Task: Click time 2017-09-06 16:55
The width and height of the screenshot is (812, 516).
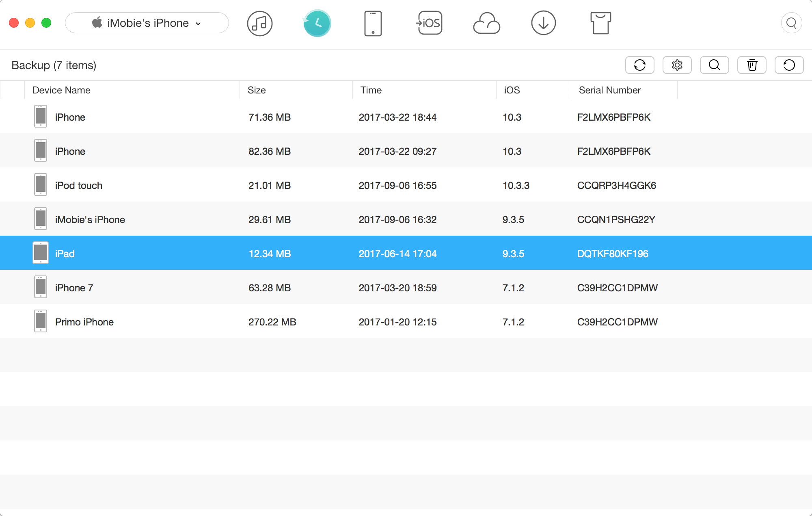Action: click(x=397, y=186)
